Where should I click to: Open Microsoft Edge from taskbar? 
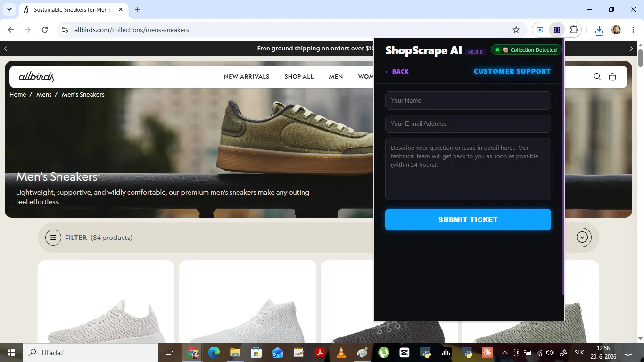coord(214,353)
